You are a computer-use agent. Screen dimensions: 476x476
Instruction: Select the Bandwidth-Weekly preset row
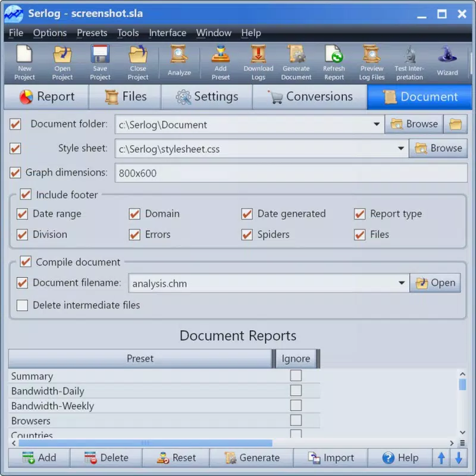164,406
